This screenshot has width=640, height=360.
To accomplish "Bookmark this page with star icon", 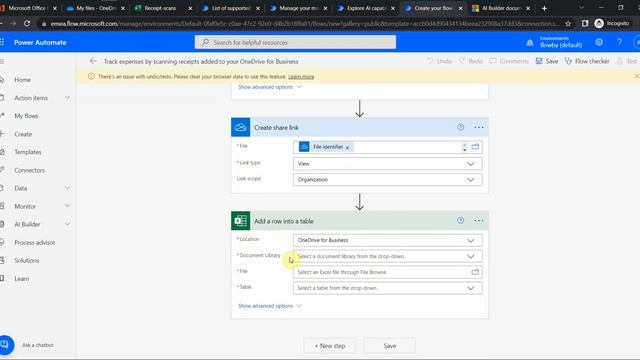I will tap(568, 24).
